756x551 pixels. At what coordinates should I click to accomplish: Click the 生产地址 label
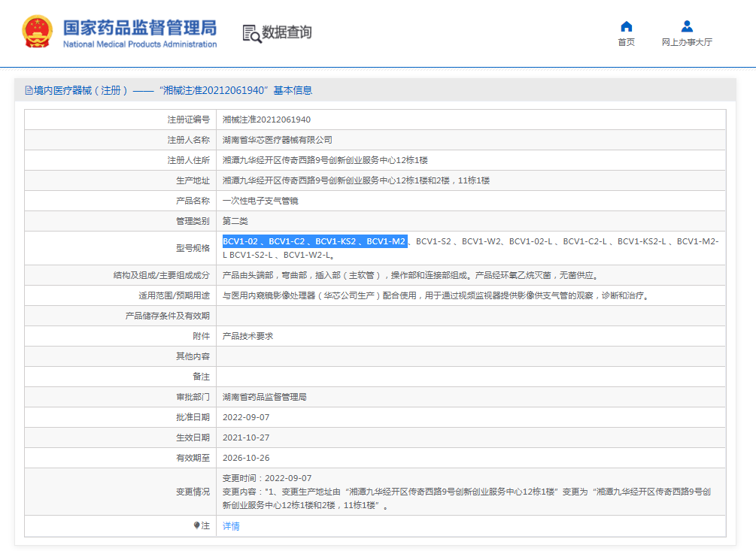[x=193, y=180]
